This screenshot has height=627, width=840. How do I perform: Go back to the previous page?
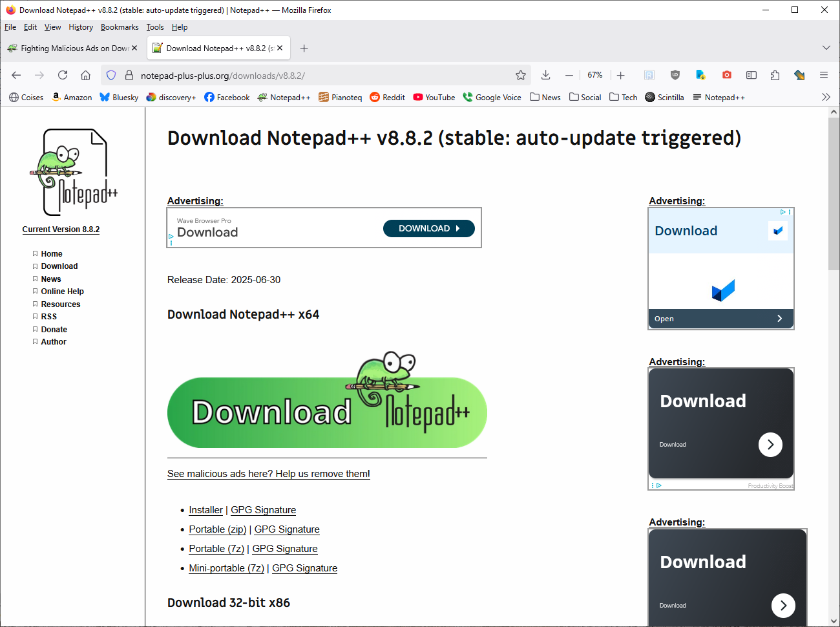click(16, 75)
